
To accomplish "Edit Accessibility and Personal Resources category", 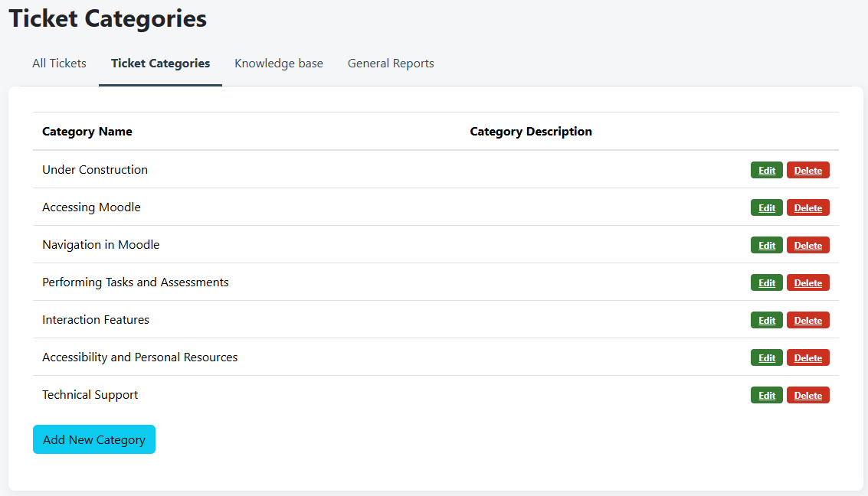I will [766, 358].
